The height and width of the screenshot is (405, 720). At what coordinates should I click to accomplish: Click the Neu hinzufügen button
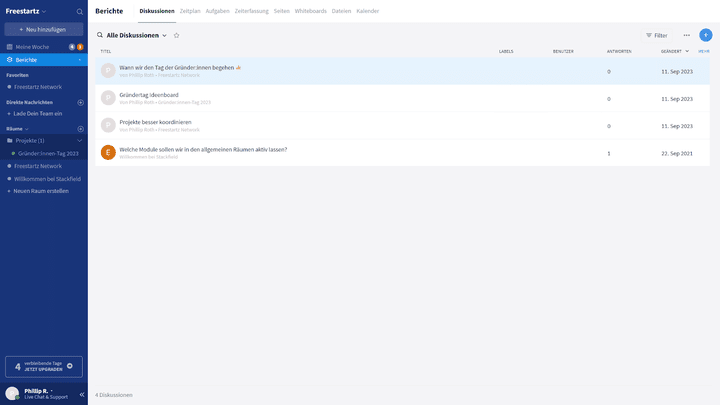point(44,30)
